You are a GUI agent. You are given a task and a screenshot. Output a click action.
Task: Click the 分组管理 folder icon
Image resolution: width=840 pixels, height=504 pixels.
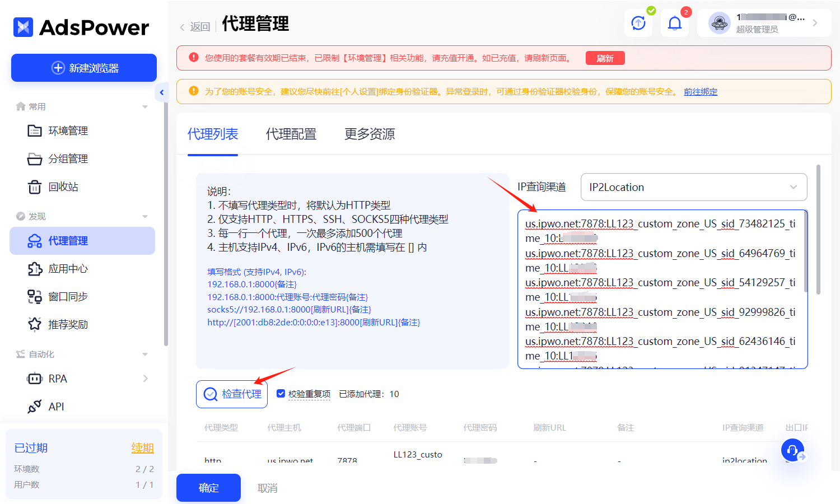pyautogui.click(x=35, y=159)
